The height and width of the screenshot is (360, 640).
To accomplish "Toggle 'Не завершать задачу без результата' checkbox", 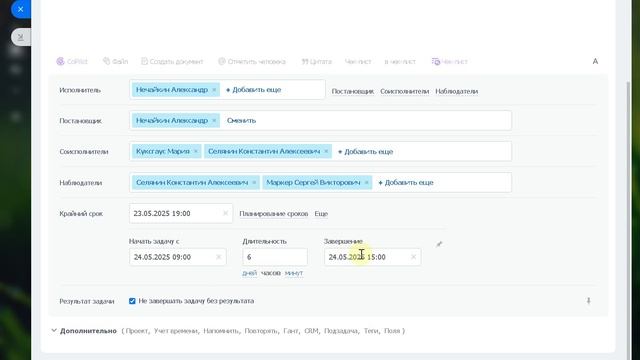I will click(x=132, y=301).
